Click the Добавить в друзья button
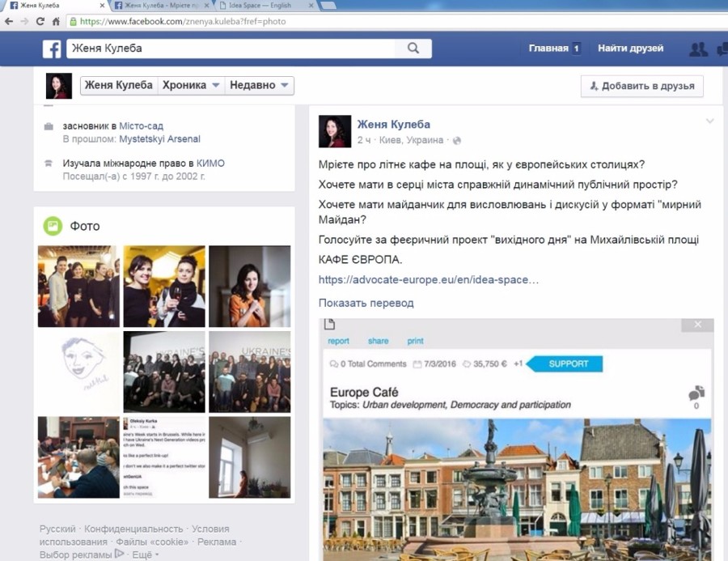The width and height of the screenshot is (728, 561). point(641,87)
